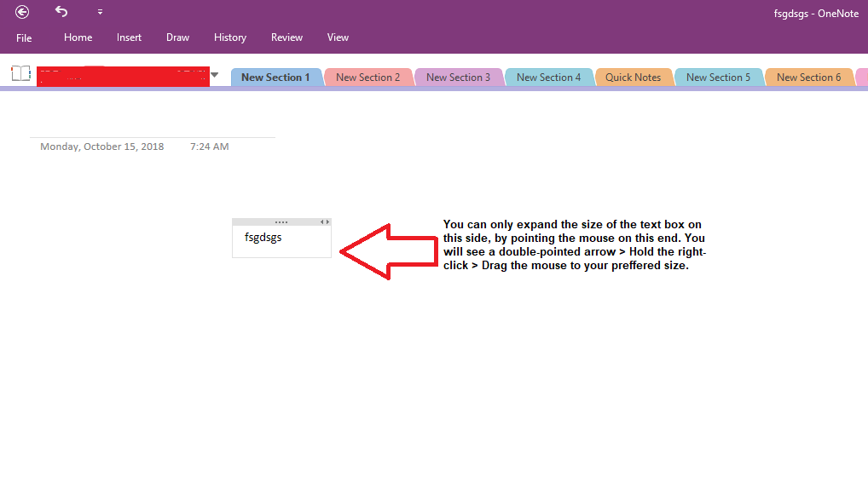
Task: Click the fsgdsgs - OneNote window title
Action: point(817,14)
